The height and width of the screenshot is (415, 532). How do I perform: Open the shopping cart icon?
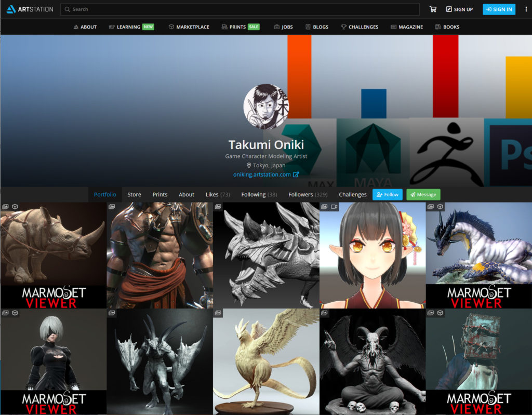click(433, 9)
